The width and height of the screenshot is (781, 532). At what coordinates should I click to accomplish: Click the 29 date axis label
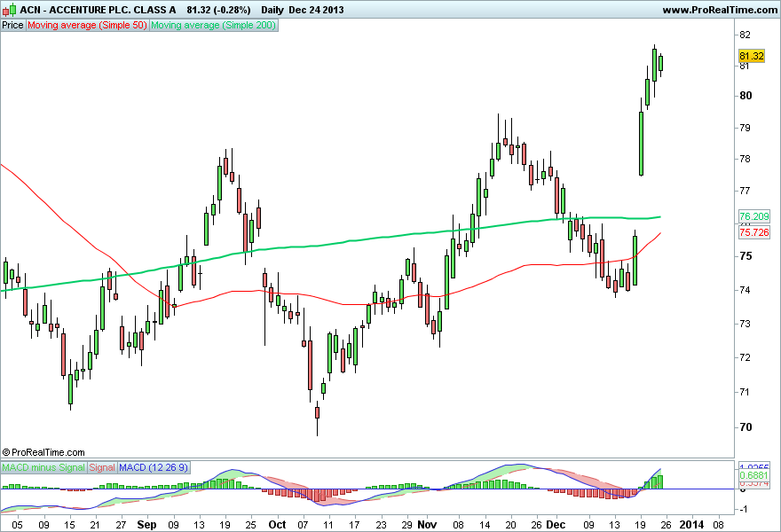point(406,525)
